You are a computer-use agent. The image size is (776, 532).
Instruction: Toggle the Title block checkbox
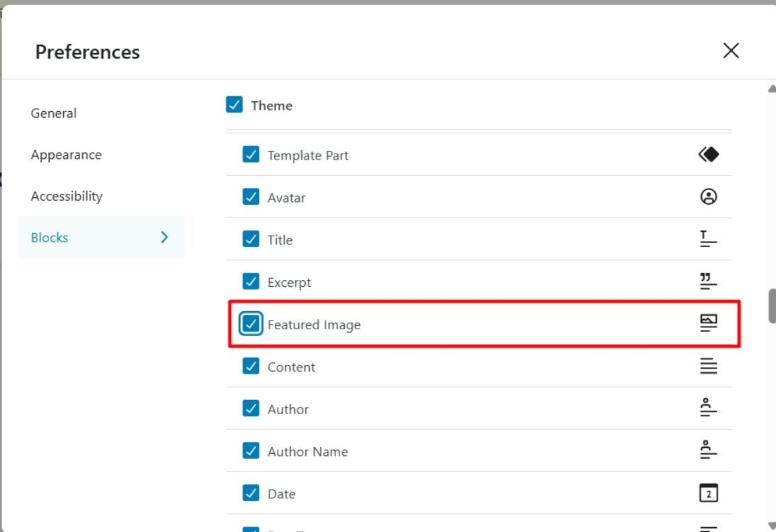tap(251, 239)
